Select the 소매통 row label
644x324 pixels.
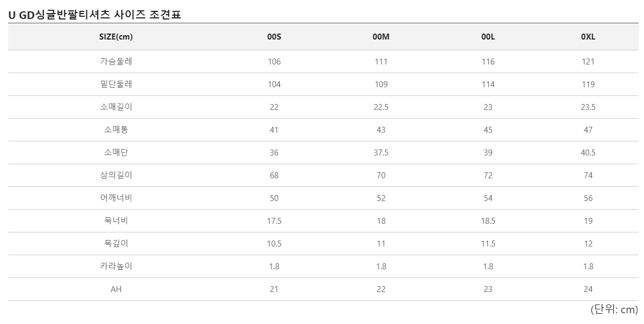coord(116,130)
